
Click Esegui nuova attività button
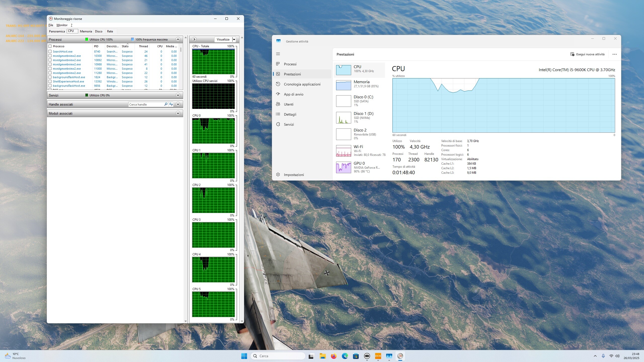587,54
